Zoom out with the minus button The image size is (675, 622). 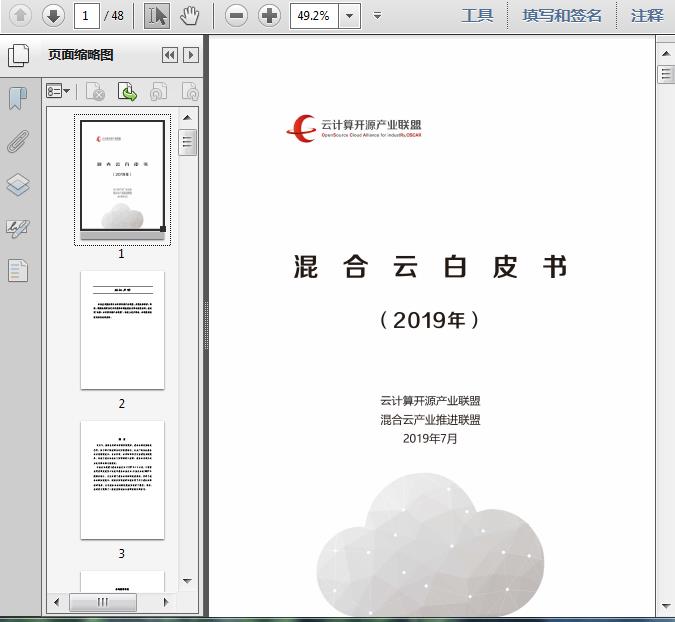(236, 16)
